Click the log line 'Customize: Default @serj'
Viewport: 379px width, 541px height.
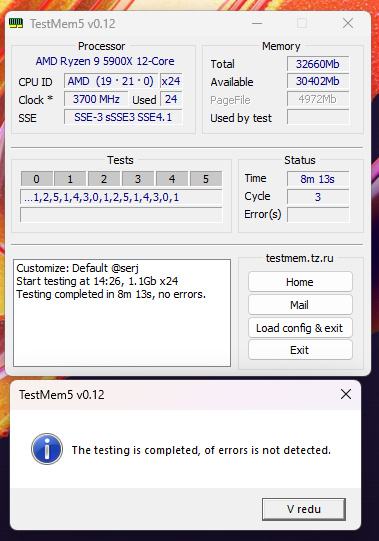pos(78,268)
